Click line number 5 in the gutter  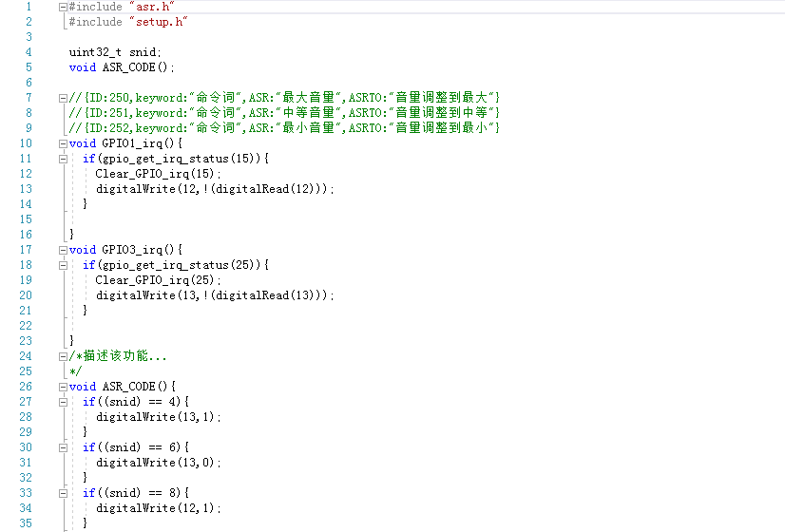(28, 67)
